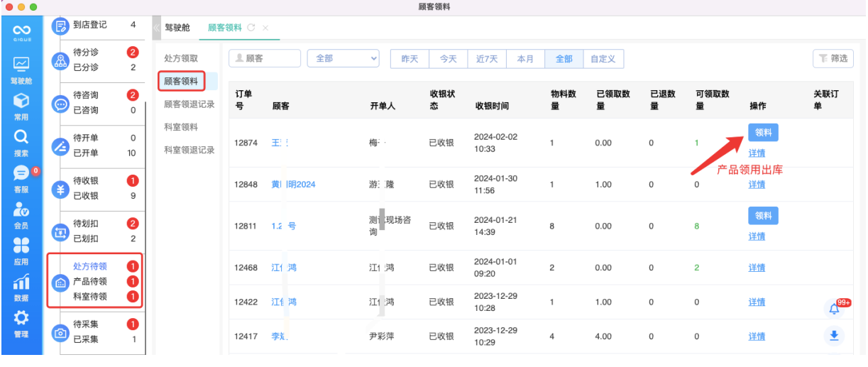
Task: Click the 顾客 search input field
Action: click(265, 58)
